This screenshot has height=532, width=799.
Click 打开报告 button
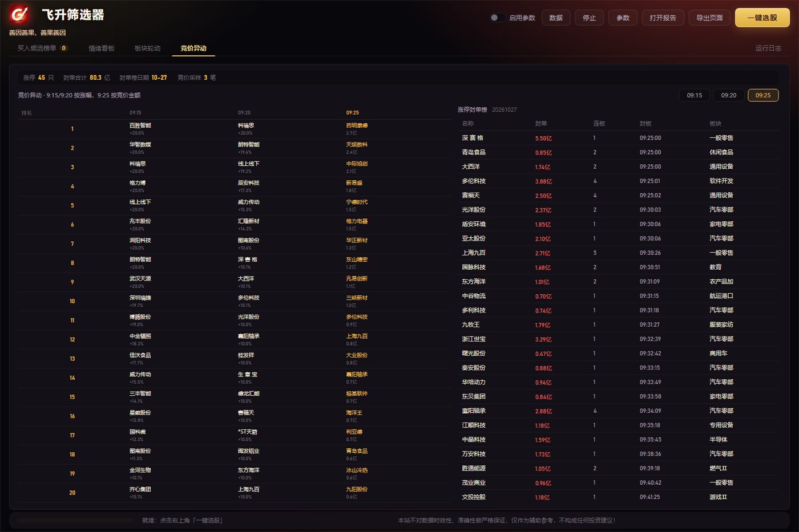coord(663,18)
